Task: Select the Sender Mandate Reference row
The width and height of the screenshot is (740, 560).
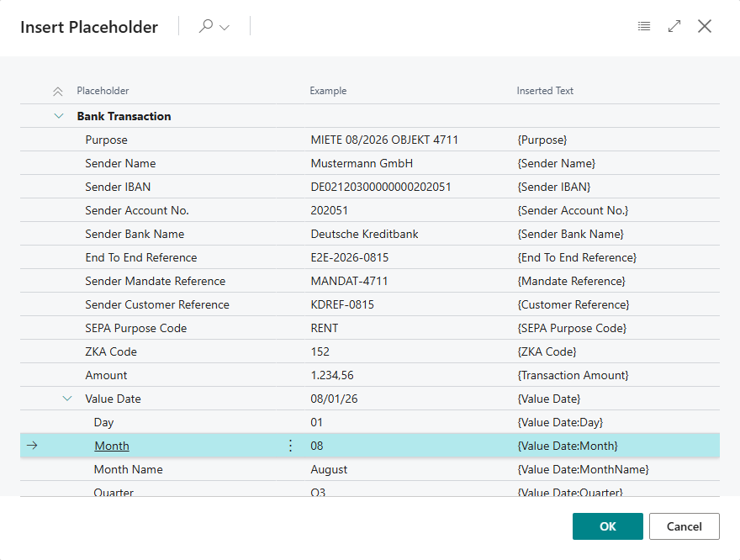Action: [369, 281]
